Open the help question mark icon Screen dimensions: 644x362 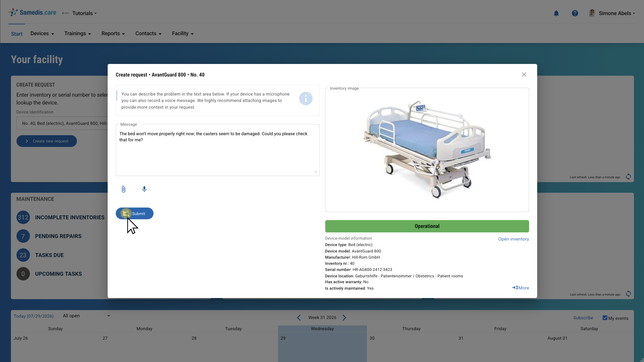click(x=575, y=13)
